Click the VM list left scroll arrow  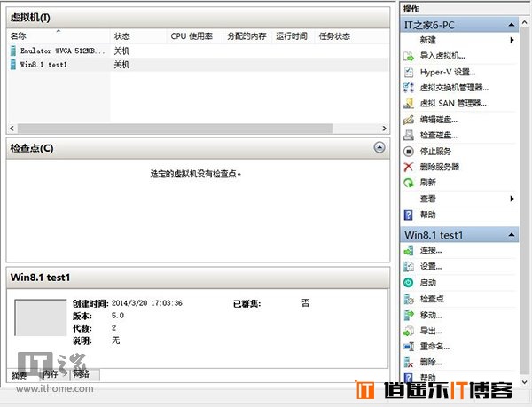(12, 129)
